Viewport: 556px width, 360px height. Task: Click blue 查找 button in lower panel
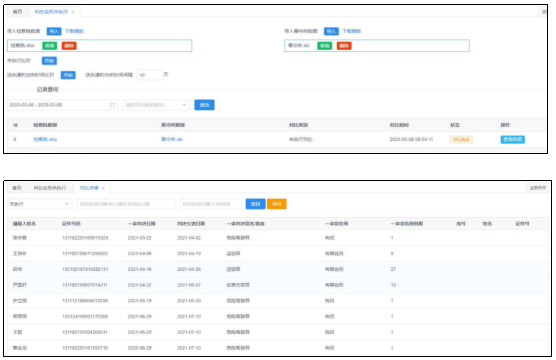coord(255,204)
